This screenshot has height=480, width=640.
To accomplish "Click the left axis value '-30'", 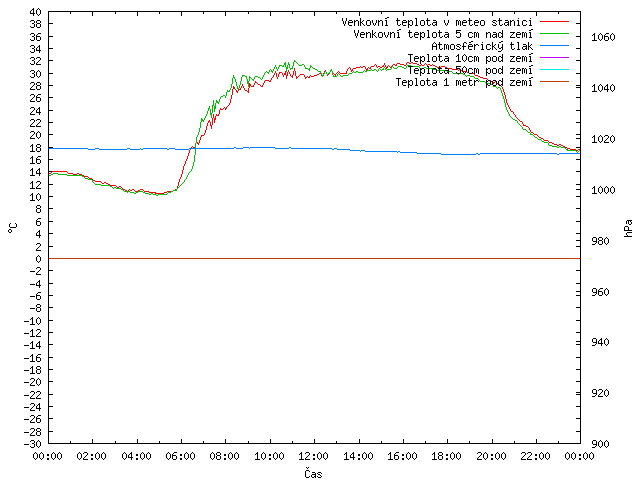I will point(33,444).
